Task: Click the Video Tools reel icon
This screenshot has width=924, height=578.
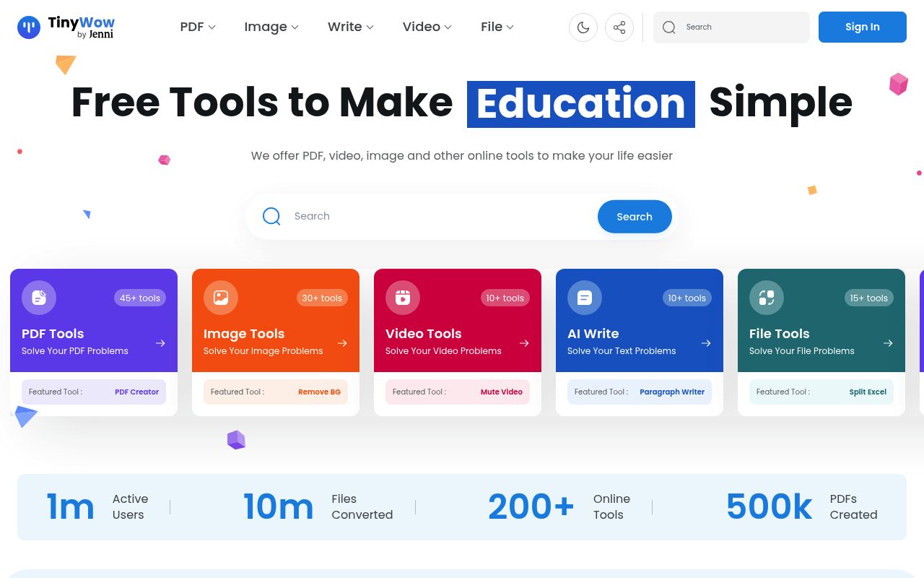Action: (403, 298)
